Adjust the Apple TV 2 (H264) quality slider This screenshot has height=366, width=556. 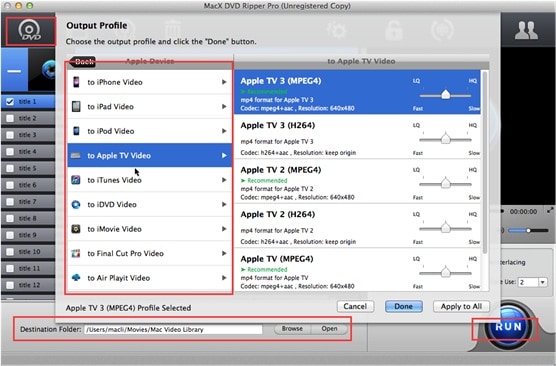click(x=445, y=228)
